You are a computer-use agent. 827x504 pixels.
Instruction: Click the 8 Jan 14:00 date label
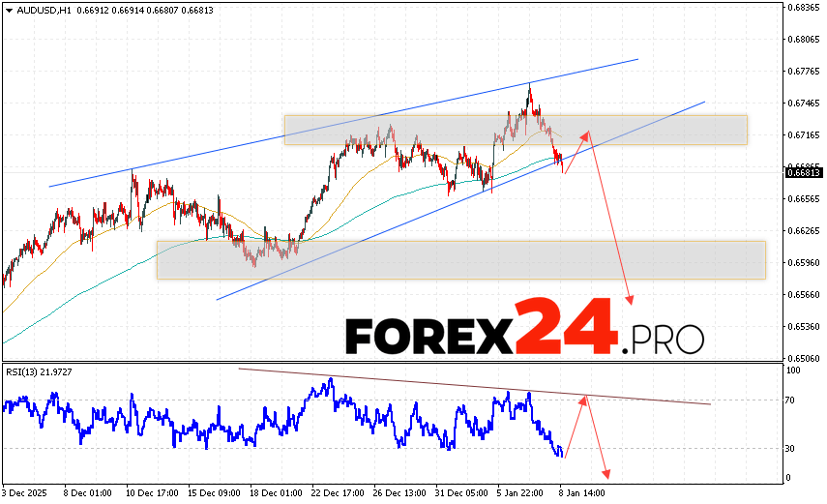(x=580, y=490)
